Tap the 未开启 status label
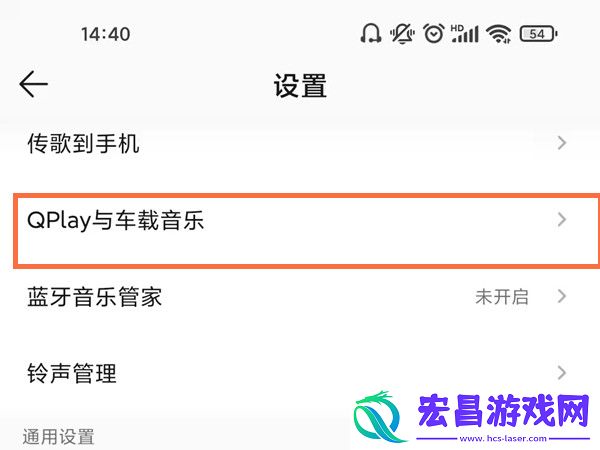Image resolution: width=600 pixels, height=450 pixels. click(502, 297)
